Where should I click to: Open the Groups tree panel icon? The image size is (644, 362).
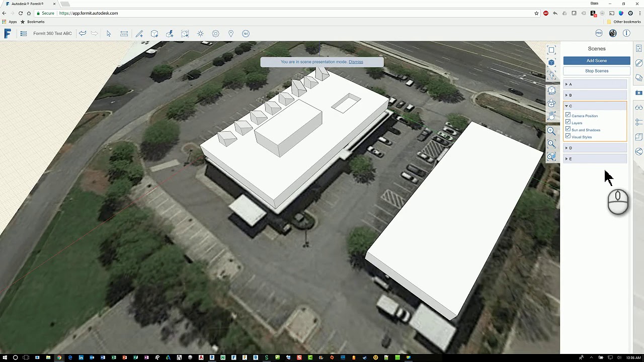pos(638,137)
